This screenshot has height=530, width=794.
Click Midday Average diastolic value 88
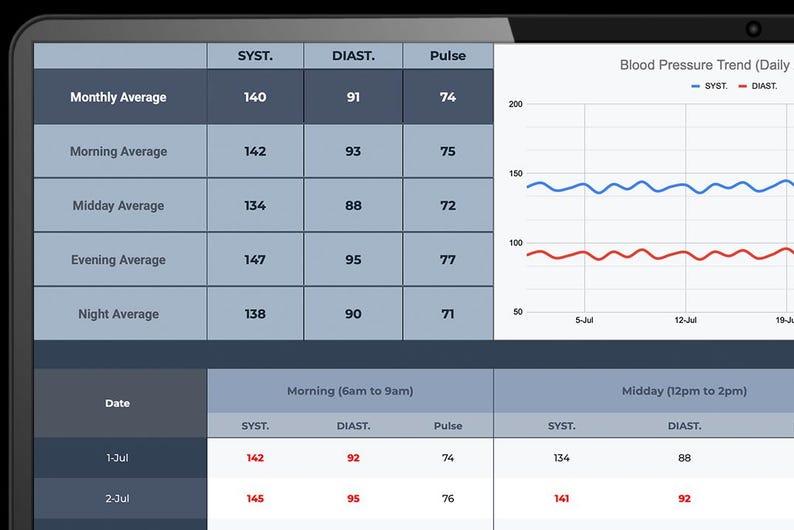click(353, 206)
